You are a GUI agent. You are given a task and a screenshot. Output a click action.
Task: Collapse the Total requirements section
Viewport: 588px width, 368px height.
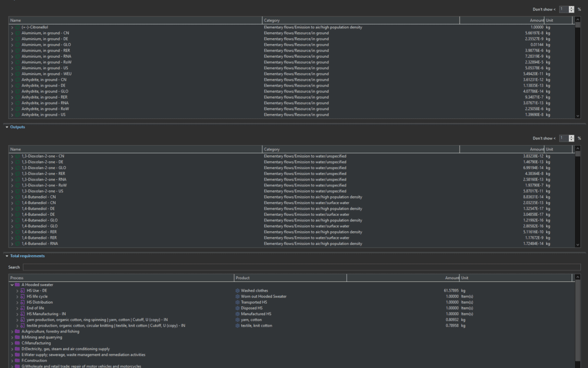7,256
